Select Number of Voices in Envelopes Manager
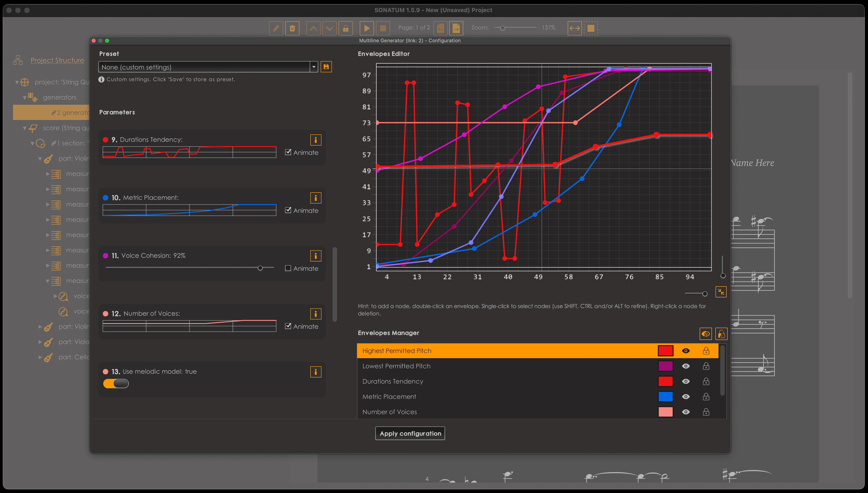868x493 pixels. coord(538,412)
